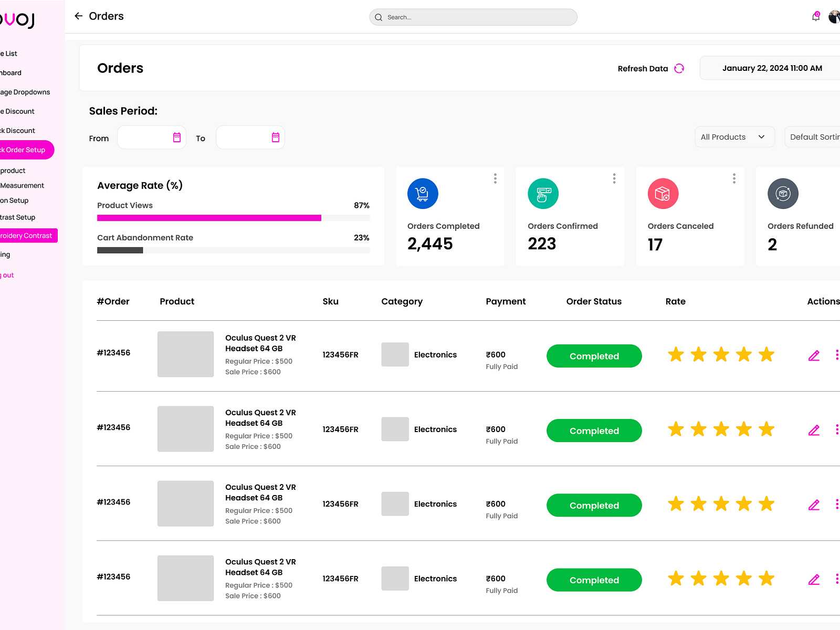Click the shopping cart icon on Orders Completed card
This screenshot has height=630, width=840.
point(423,193)
